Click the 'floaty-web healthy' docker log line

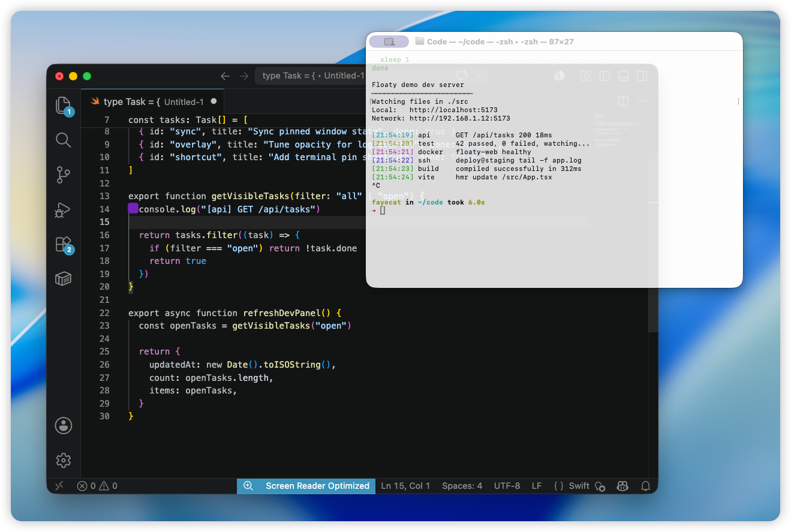[x=494, y=152]
